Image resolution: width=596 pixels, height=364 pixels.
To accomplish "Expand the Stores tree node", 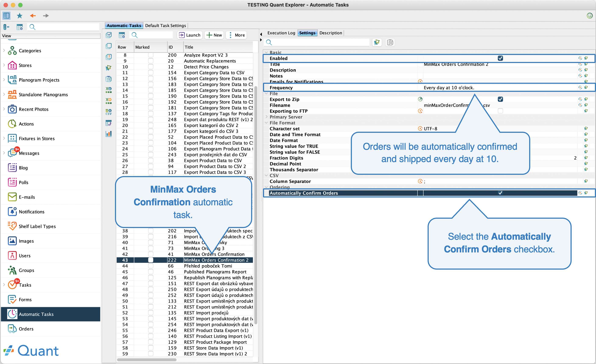I will click(4, 65).
